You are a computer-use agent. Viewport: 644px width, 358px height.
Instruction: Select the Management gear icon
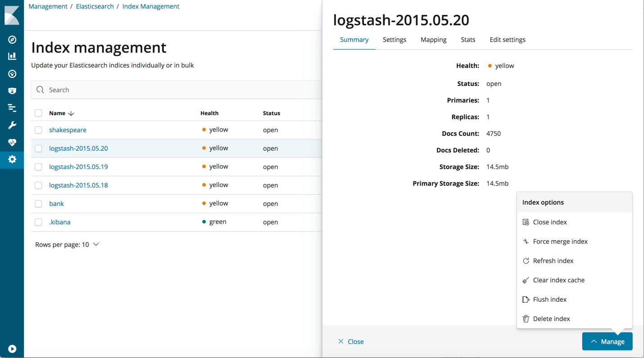tap(12, 159)
